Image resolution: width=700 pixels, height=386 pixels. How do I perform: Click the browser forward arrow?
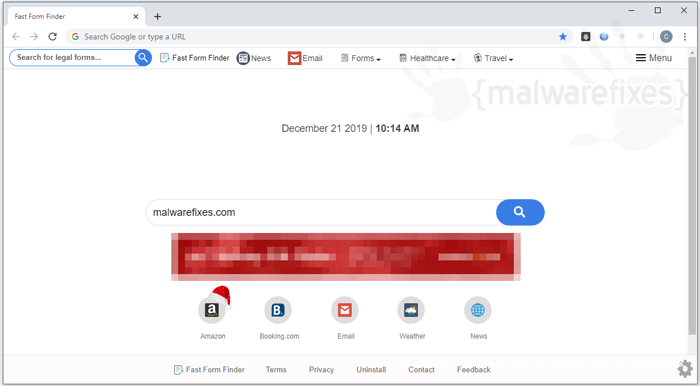click(x=34, y=37)
